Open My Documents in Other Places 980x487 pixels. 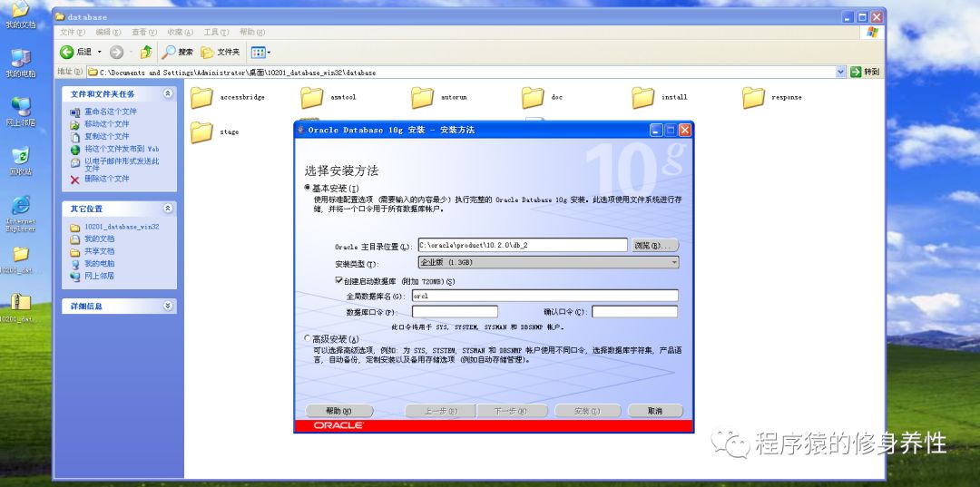tap(93, 239)
